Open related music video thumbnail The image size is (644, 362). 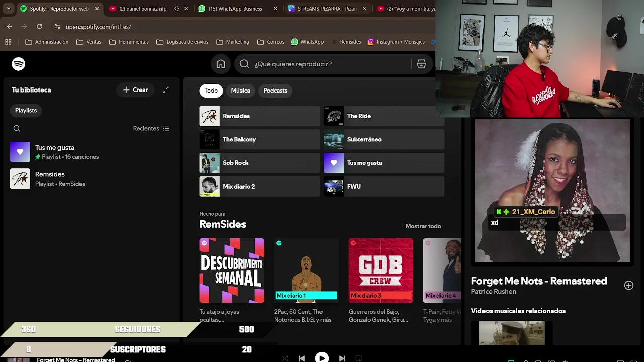point(512,333)
